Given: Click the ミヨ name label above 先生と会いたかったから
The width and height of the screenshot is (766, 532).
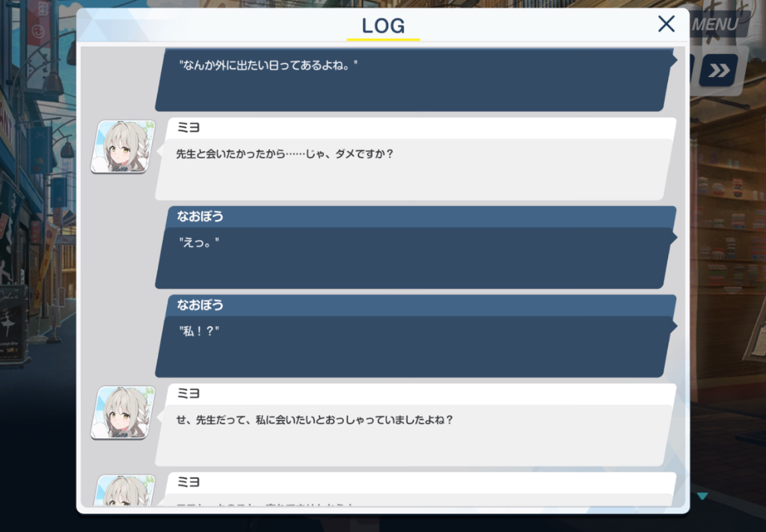Looking at the screenshot, I should 188,127.
